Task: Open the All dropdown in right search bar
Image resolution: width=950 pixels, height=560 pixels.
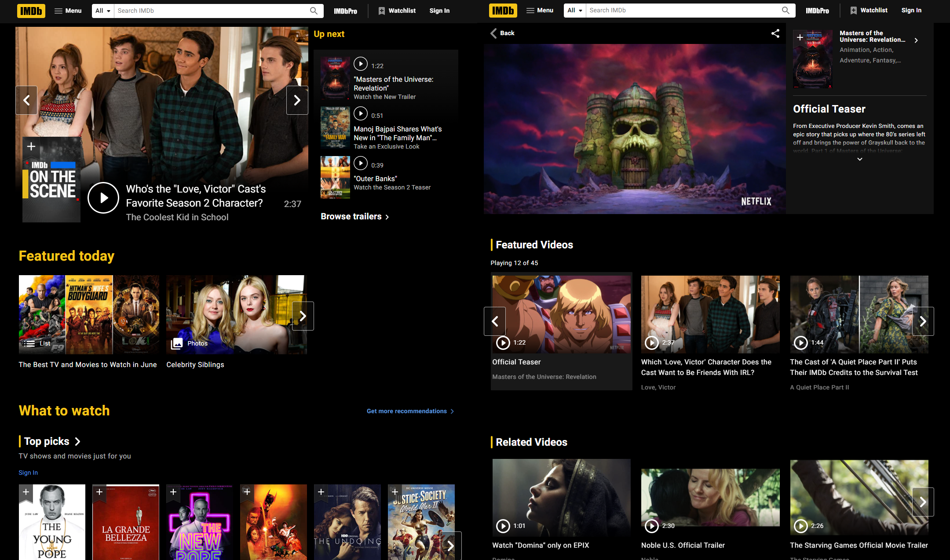Action: [574, 10]
